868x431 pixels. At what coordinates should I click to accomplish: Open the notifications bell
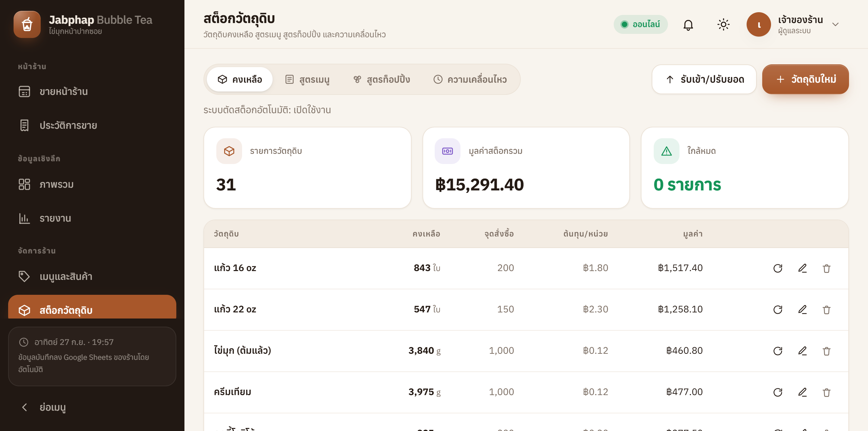click(x=688, y=25)
